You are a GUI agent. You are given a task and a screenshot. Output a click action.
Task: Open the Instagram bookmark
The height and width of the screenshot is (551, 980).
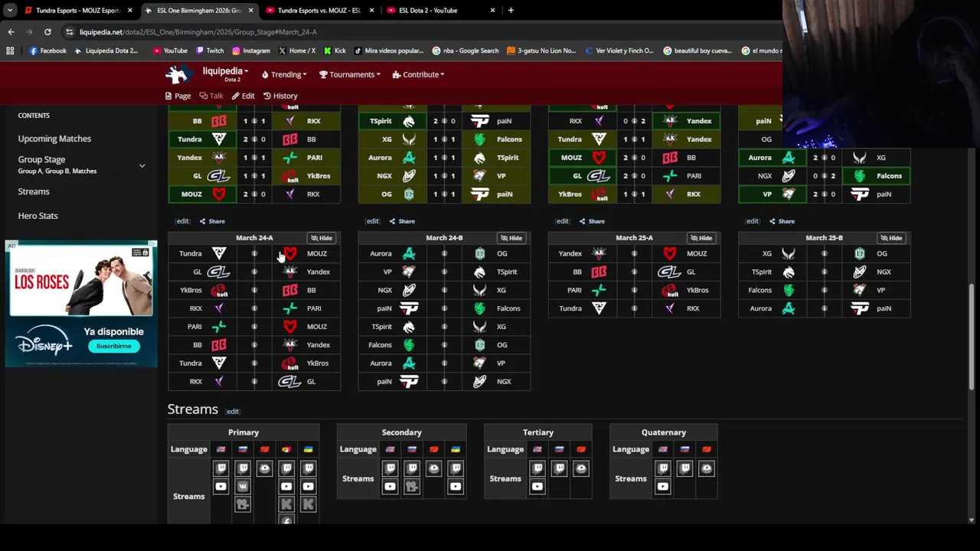(x=251, y=51)
